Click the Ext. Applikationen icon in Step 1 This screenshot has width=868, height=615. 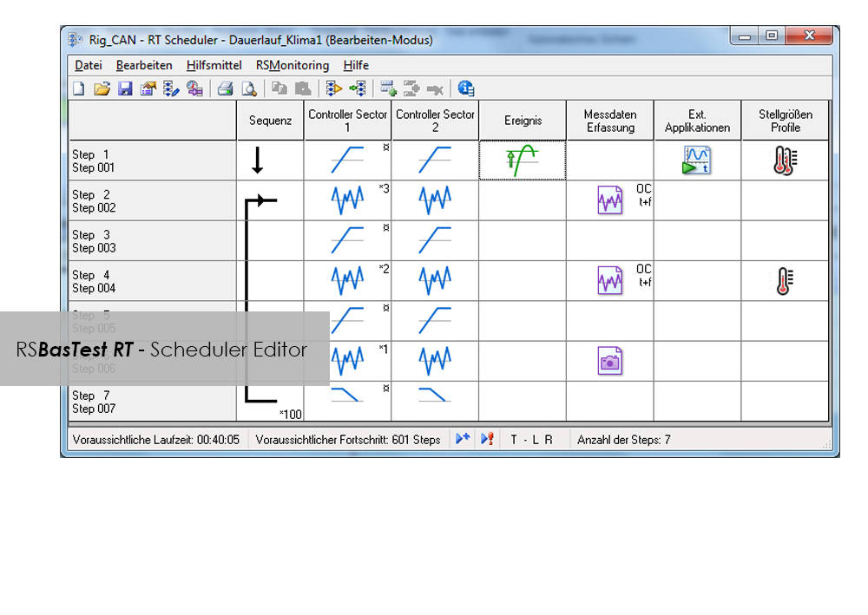tap(696, 160)
